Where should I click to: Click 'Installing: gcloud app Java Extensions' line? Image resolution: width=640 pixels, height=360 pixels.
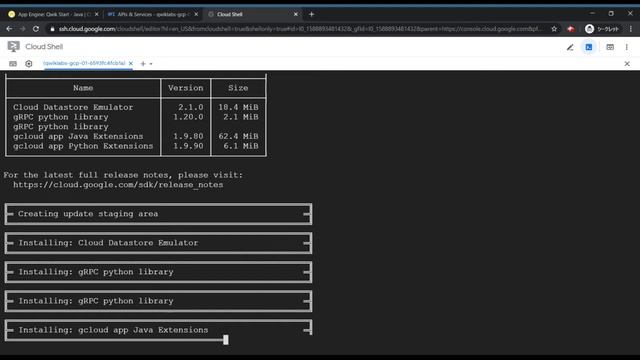113,330
